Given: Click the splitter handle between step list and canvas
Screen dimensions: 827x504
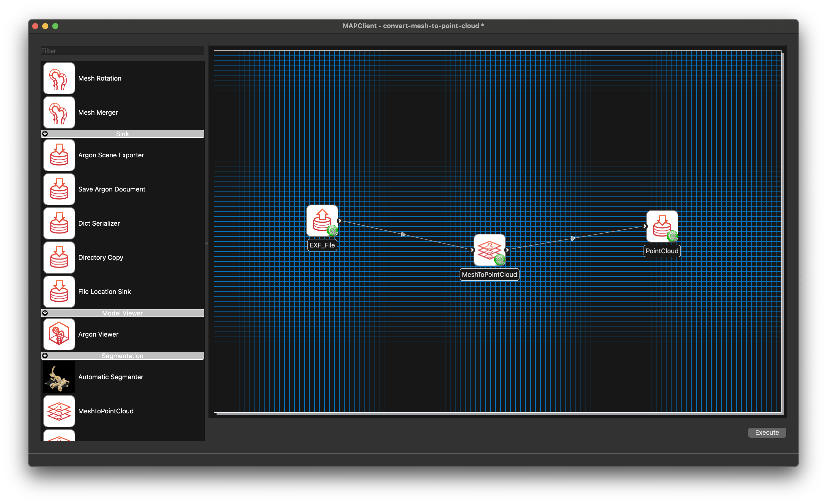Looking at the screenshot, I should click(206, 243).
